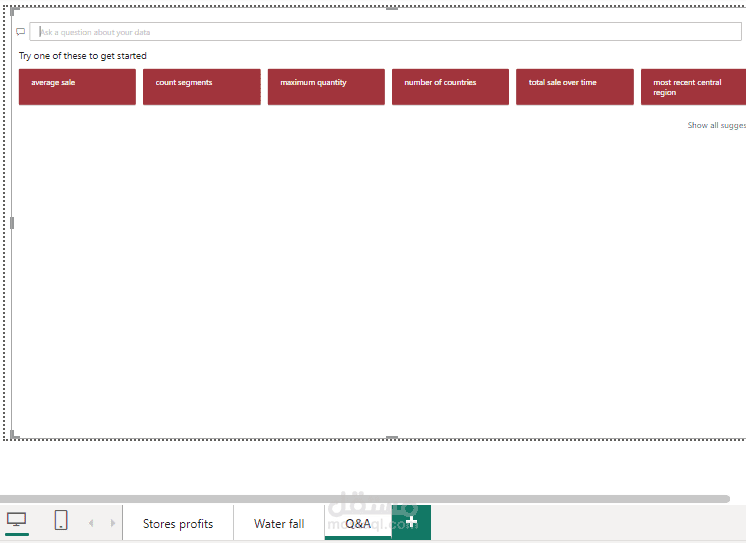Viewport: 746px width, 543px height.
Task: Open the Stores profits page tab
Action: pos(178,523)
